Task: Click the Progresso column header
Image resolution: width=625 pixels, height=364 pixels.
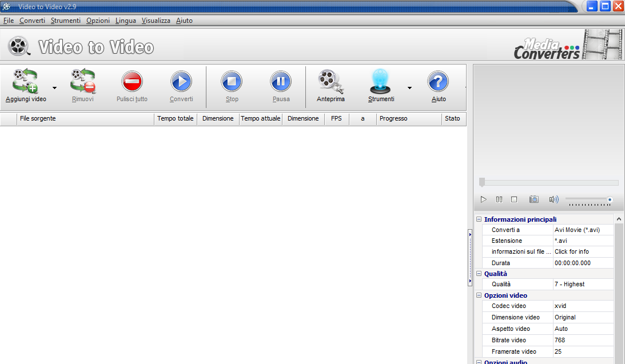Action: (409, 119)
